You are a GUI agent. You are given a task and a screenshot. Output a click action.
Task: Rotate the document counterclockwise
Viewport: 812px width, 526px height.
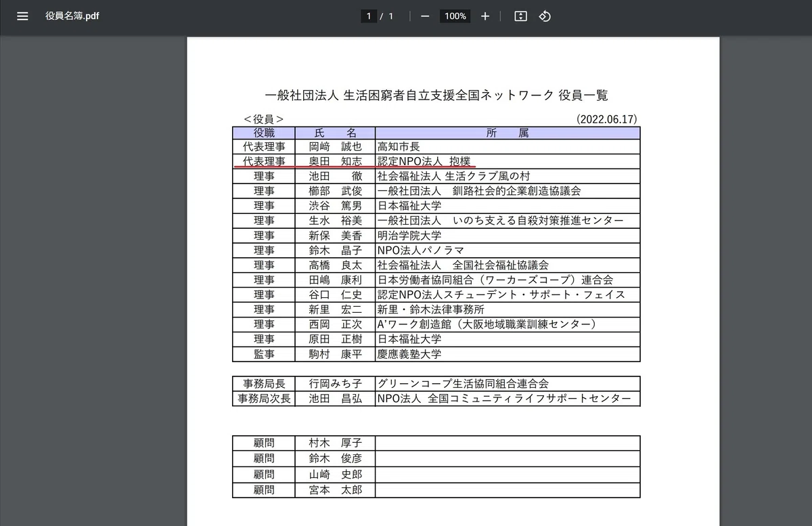coord(545,16)
